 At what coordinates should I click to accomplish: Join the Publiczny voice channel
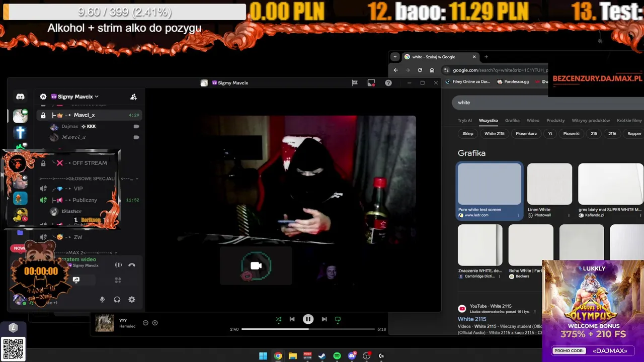[85, 200]
